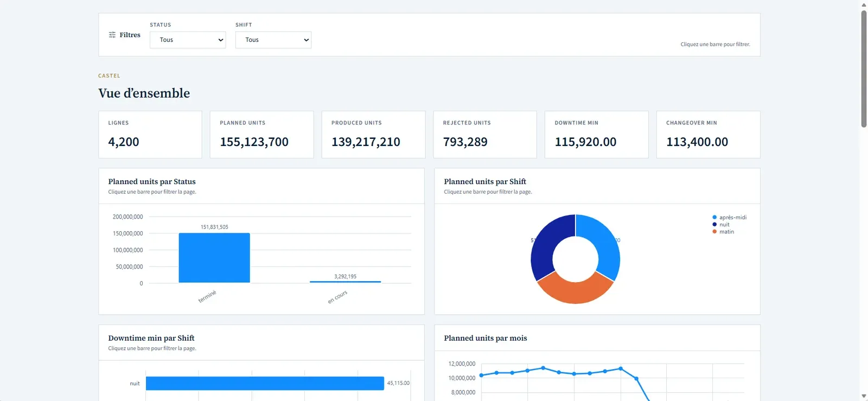Click the 151,831,505 bar label
868x401 pixels.
pos(214,227)
